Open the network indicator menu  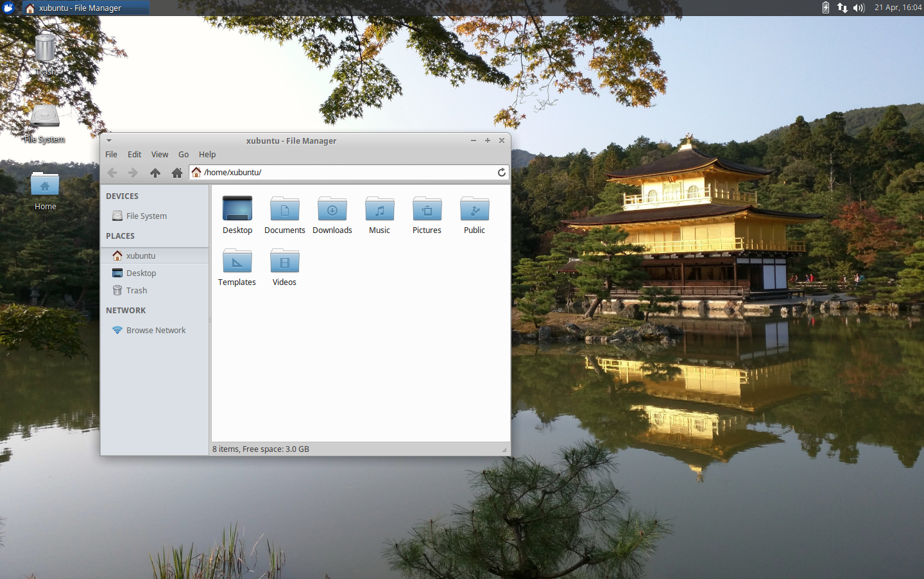pos(842,8)
